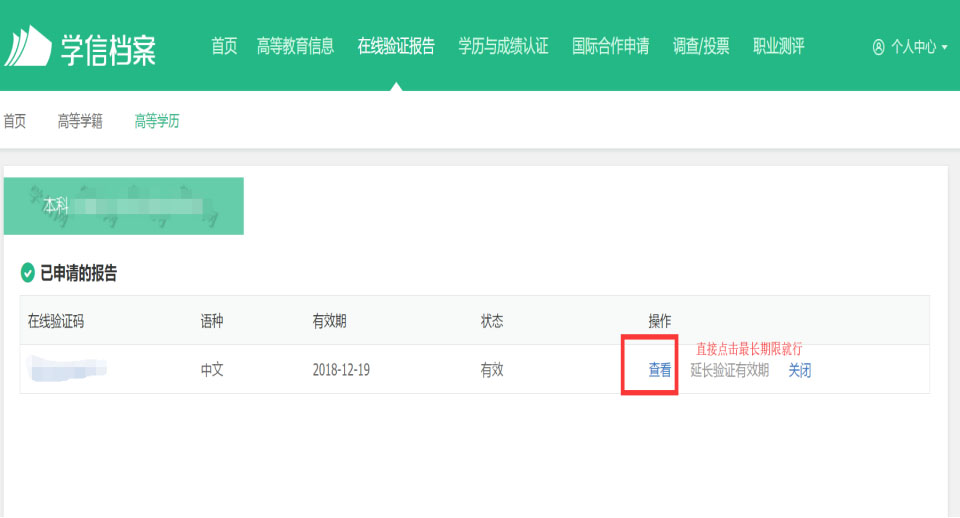Navigate to 调查/投票
This screenshot has height=518, width=960.
coord(701,46)
